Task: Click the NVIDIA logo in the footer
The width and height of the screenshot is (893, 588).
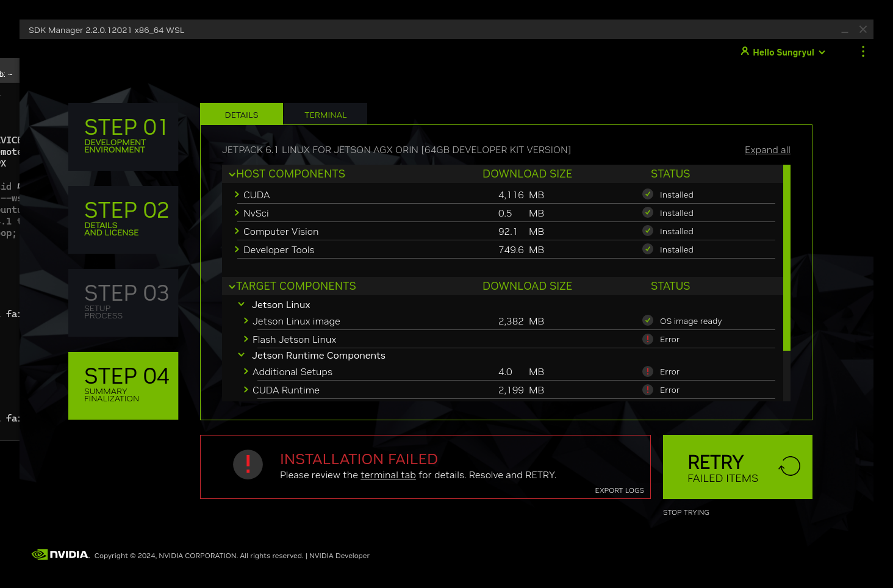Action: (x=60, y=554)
